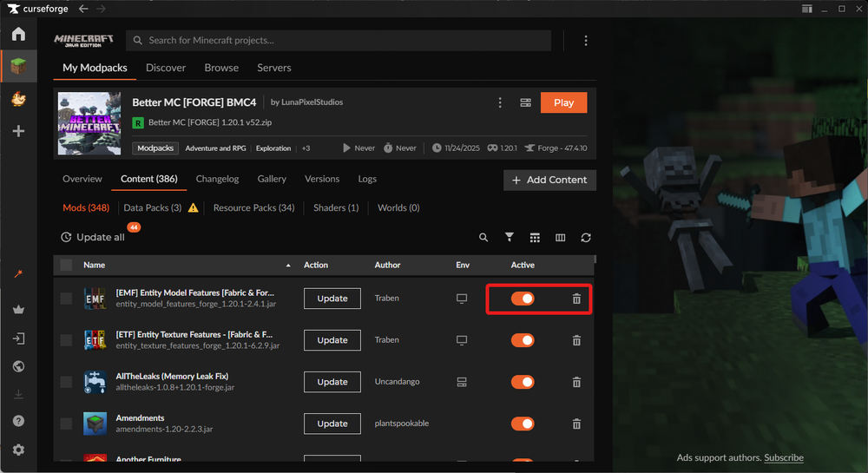868x473 pixels.
Task: Switch to the Browse tab
Action: (221, 68)
